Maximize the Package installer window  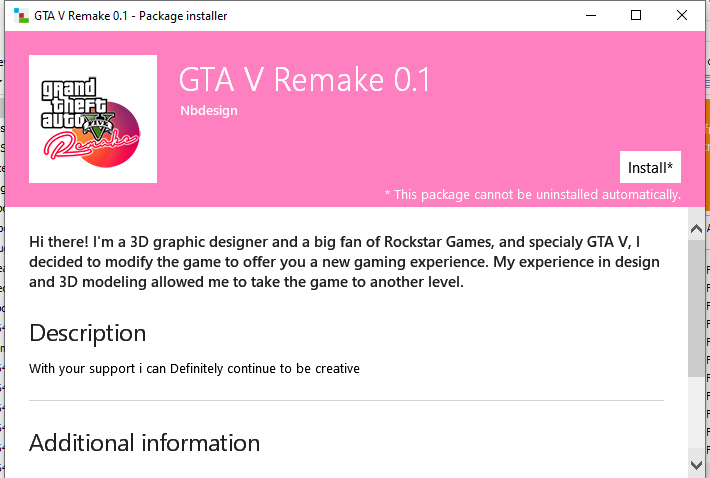click(636, 15)
